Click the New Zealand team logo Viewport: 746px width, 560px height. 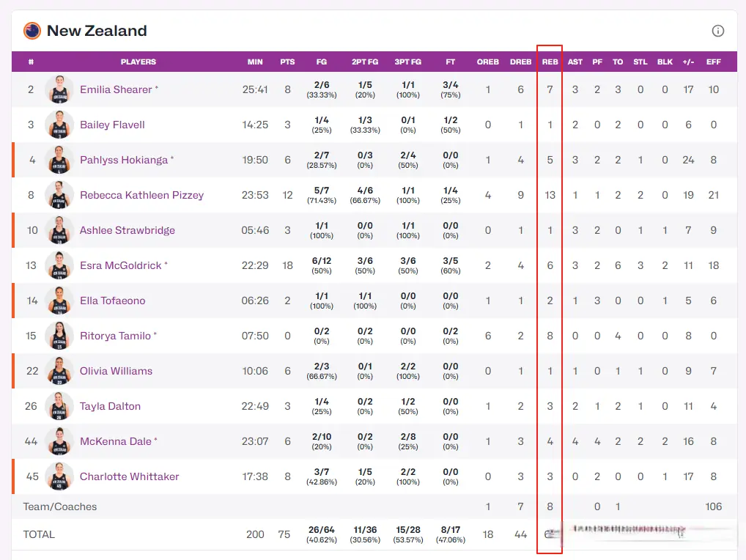[32, 31]
